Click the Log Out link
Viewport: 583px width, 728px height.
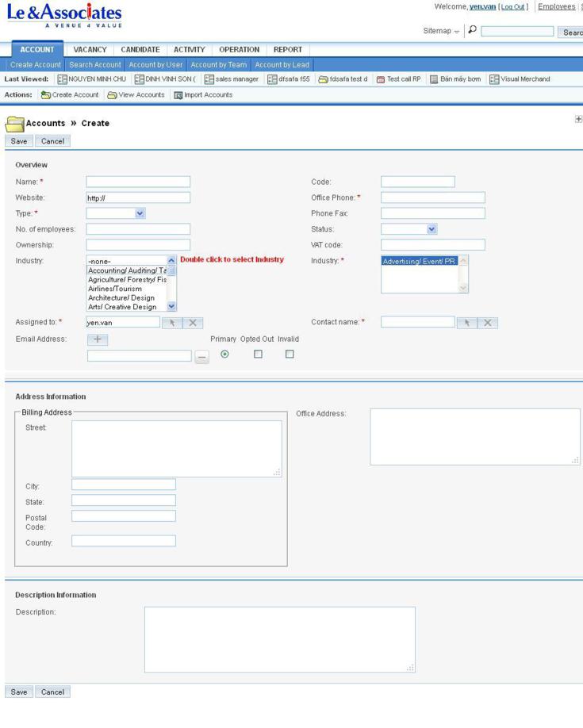[x=513, y=7]
